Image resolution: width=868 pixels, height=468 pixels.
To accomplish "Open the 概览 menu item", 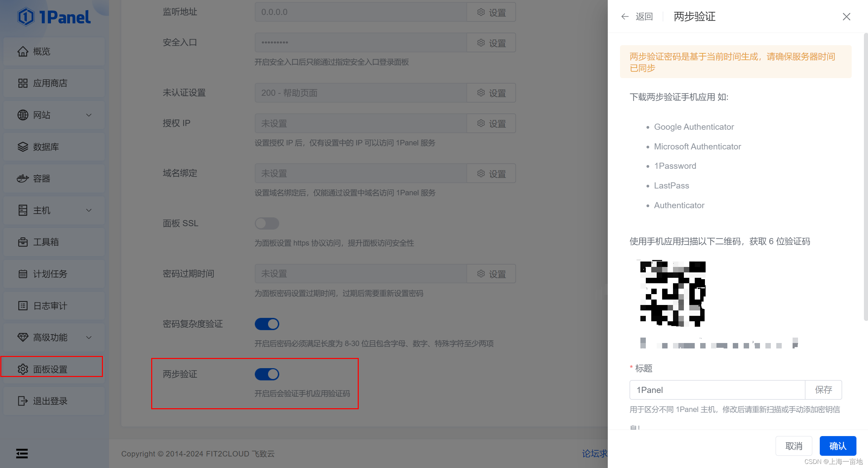I will pos(54,51).
